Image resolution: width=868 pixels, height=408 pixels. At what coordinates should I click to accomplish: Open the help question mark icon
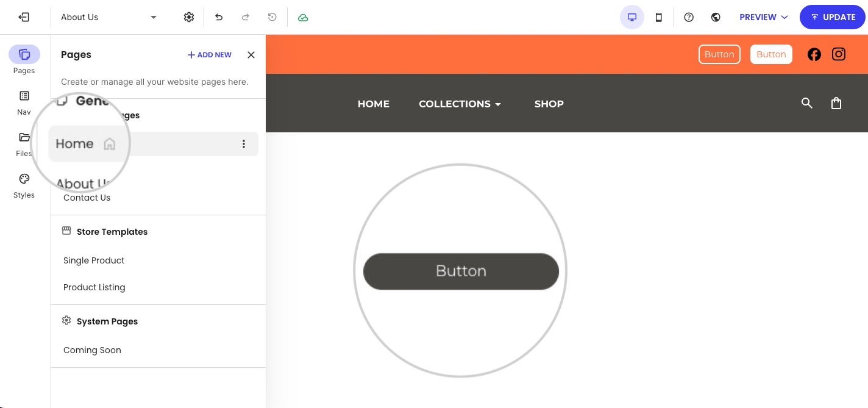coord(689,17)
